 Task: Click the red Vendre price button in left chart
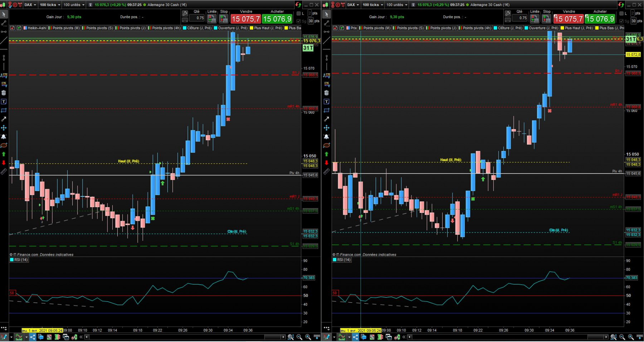tap(246, 19)
